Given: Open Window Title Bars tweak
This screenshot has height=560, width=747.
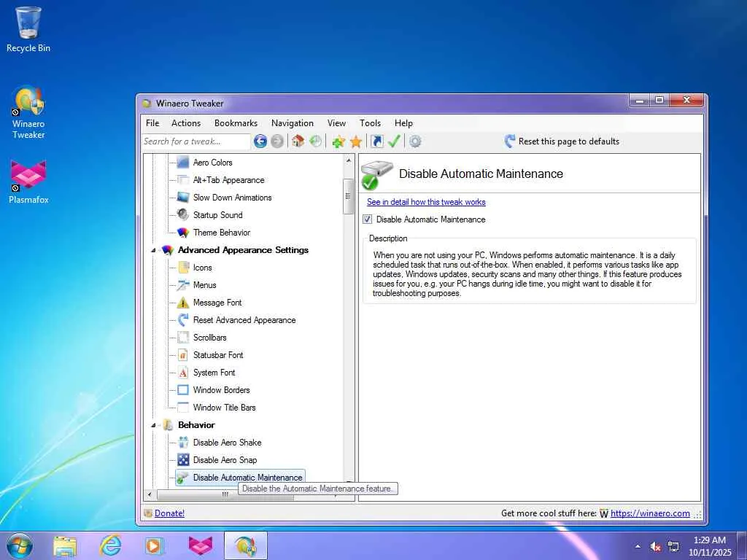Looking at the screenshot, I should (x=225, y=408).
